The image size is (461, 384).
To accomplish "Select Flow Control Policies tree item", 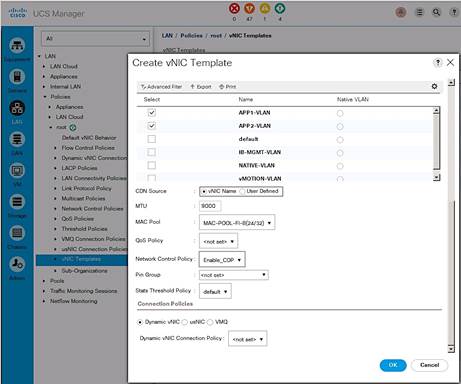I will coord(88,148).
